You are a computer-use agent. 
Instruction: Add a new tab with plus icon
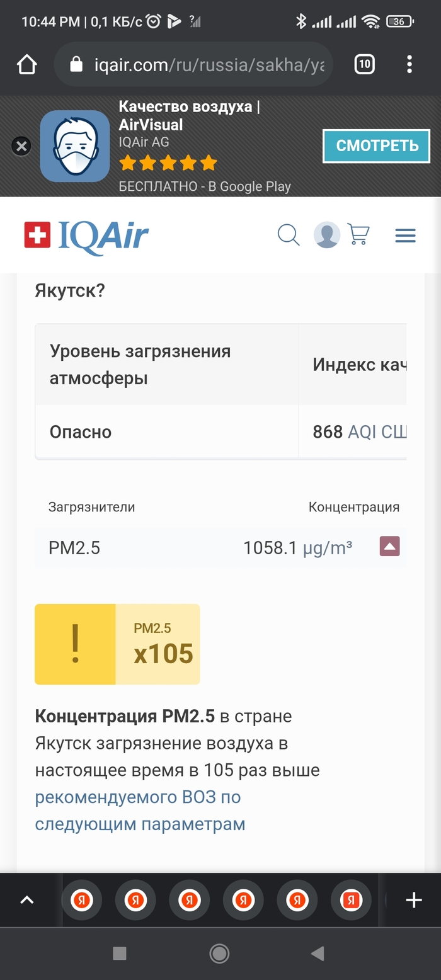pos(413,901)
